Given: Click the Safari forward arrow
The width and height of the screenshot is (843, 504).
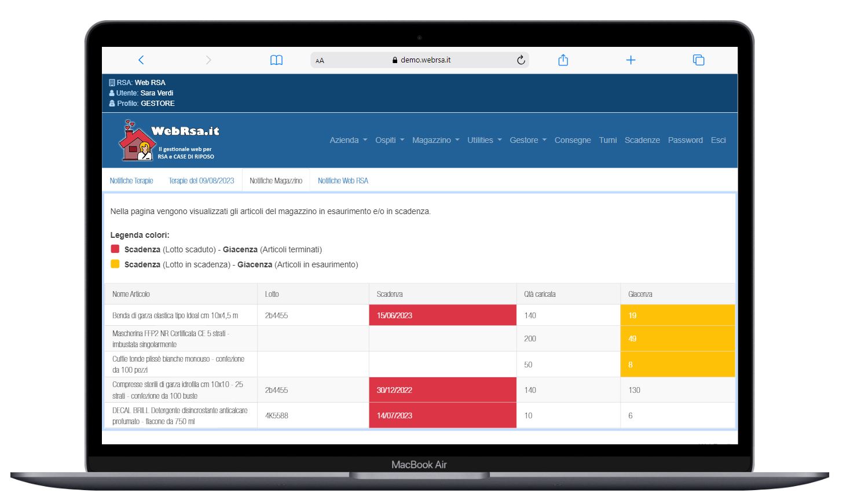Looking at the screenshot, I should [x=208, y=60].
